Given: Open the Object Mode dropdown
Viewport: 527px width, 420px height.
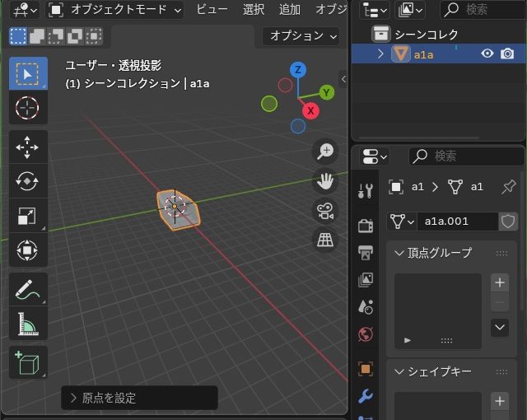Looking at the screenshot, I should (x=114, y=10).
